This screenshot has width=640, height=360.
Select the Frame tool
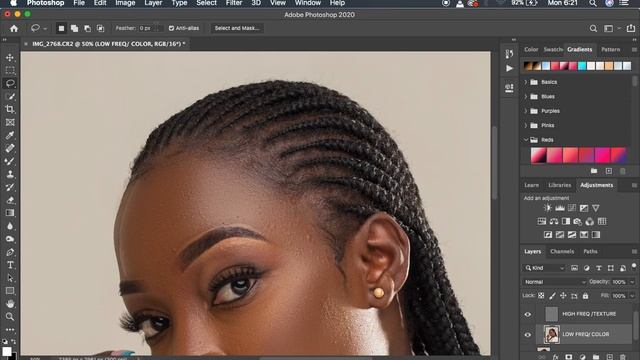(10, 122)
